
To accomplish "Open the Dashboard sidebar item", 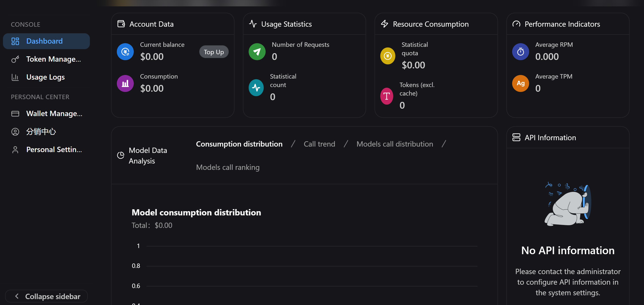I will point(46,41).
